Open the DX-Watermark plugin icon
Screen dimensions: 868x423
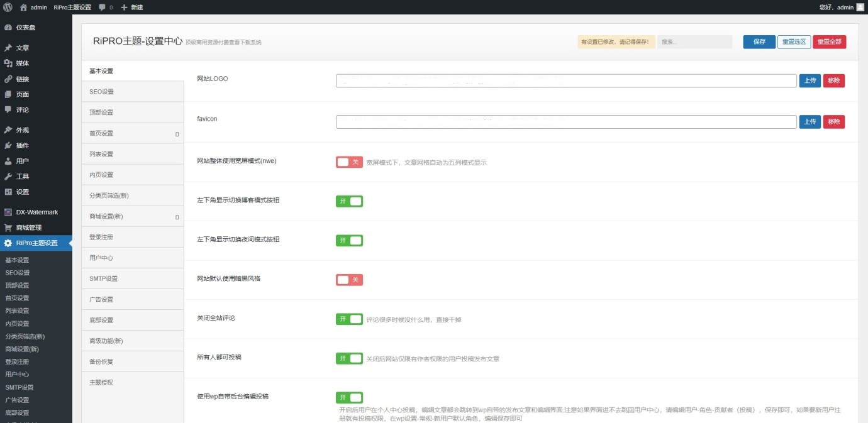coord(8,212)
